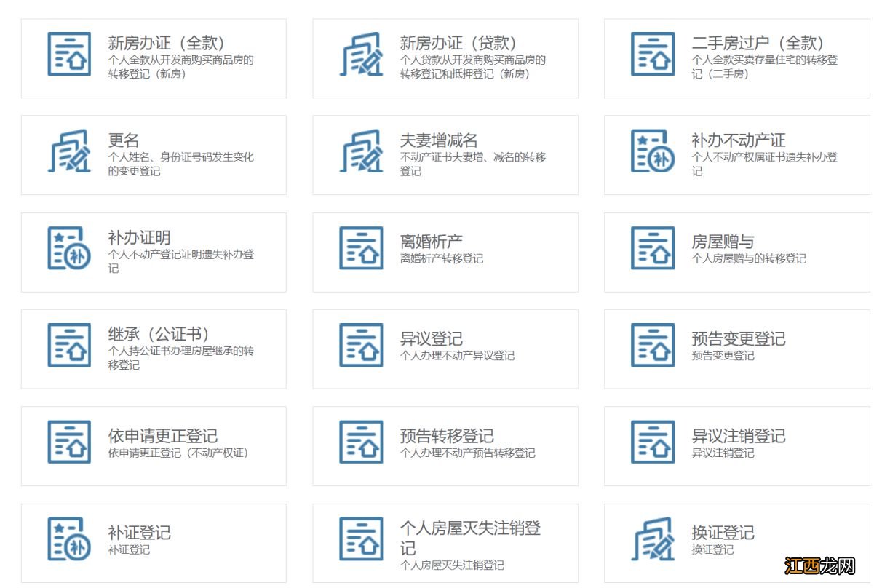Open the 依申请更正登记 service card
Image resolution: width=882 pixels, height=588 pixels.
(x=154, y=445)
